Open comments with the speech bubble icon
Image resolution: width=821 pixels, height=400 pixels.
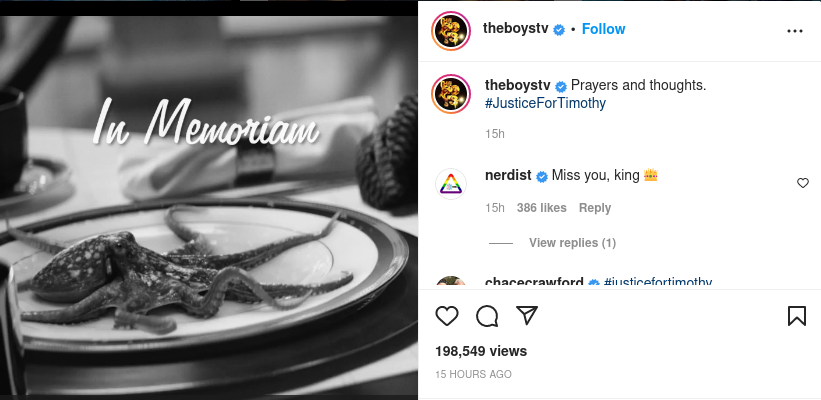tap(487, 316)
